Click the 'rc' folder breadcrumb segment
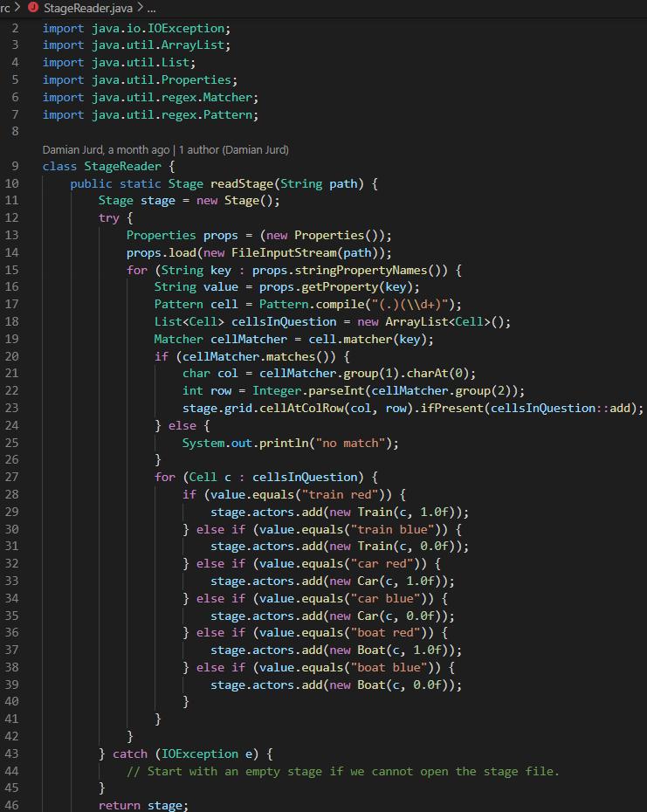The width and height of the screenshot is (647, 812). [5, 8]
